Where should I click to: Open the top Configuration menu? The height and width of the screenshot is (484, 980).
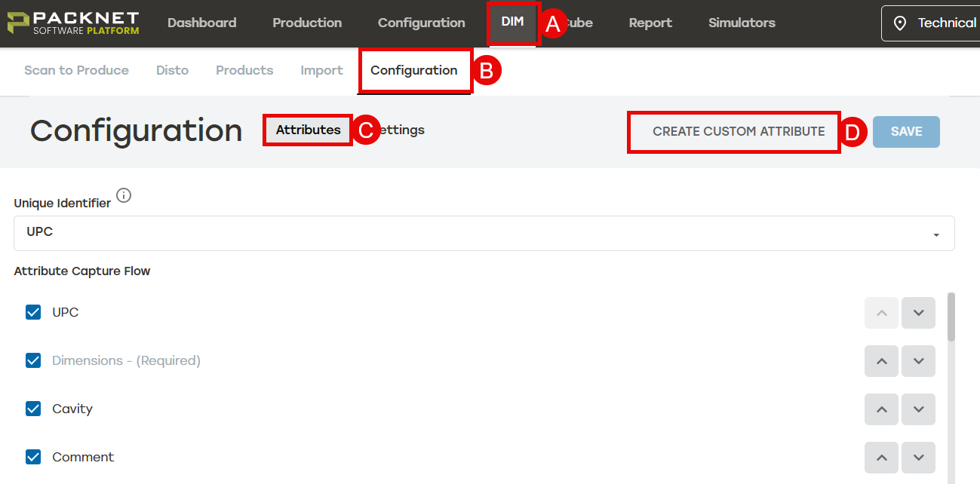pyautogui.click(x=421, y=23)
